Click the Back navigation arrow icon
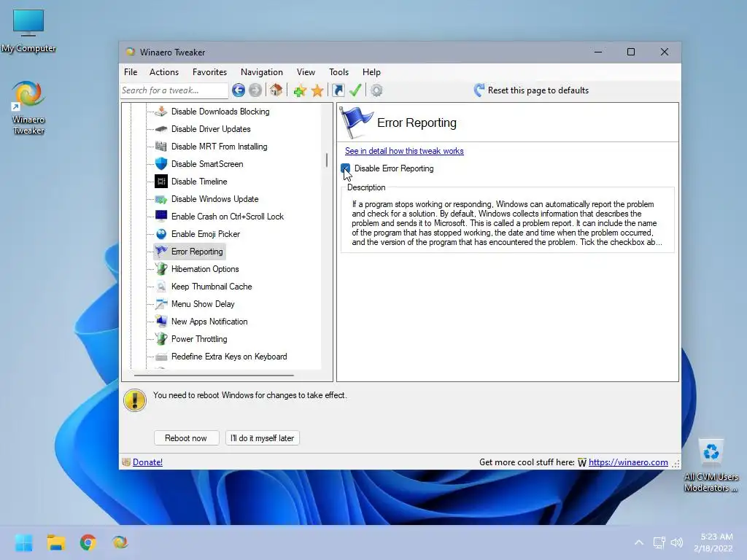The width and height of the screenshot is (747, 560). click(x=239, y=90)
